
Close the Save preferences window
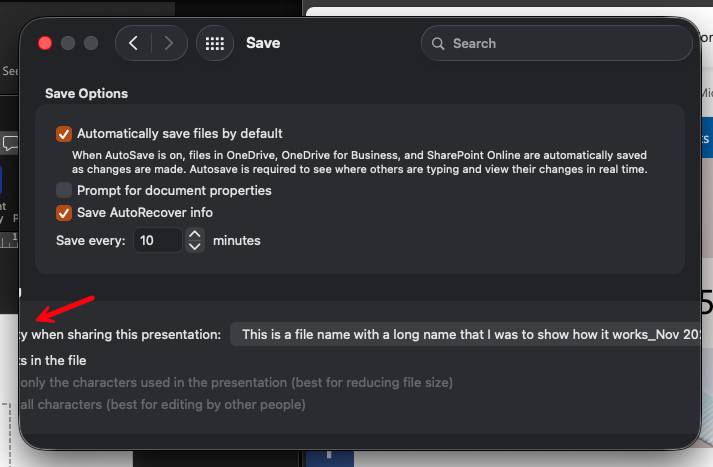(45, 43)
